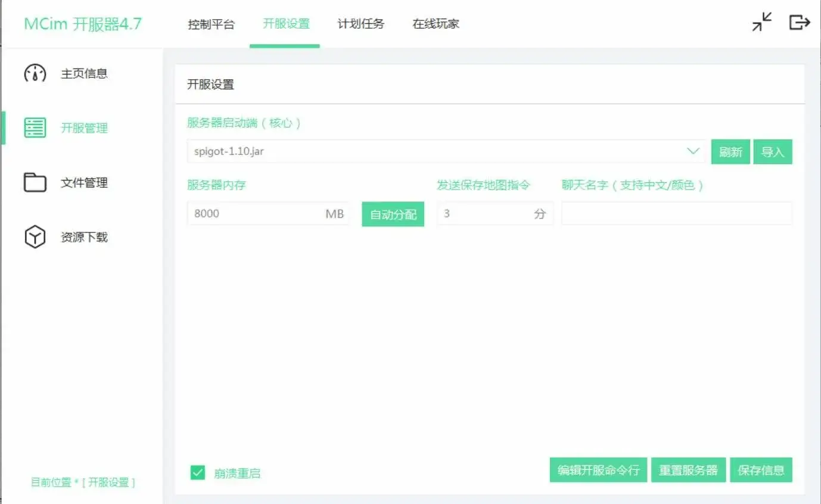
Task: Click the 导入 button
Action: 773,152
